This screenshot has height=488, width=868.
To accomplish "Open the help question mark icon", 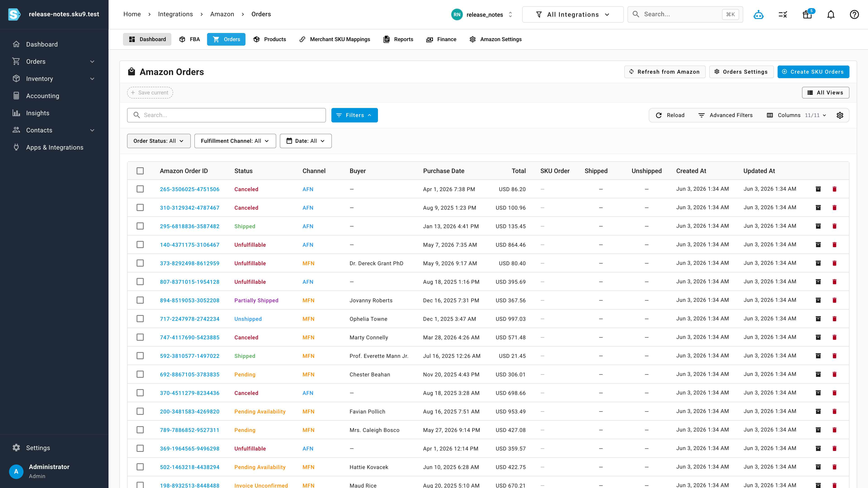I will (x=854, y=14).
